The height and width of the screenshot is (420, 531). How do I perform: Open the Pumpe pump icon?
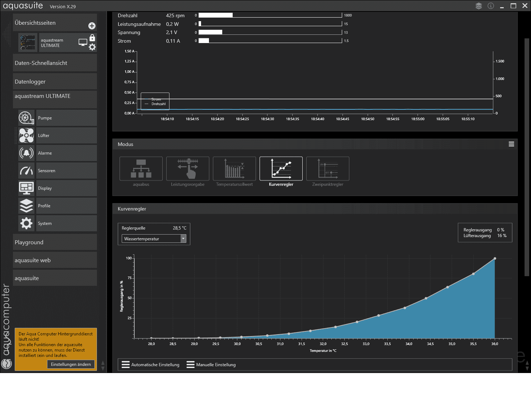click(x=26, y=118)
